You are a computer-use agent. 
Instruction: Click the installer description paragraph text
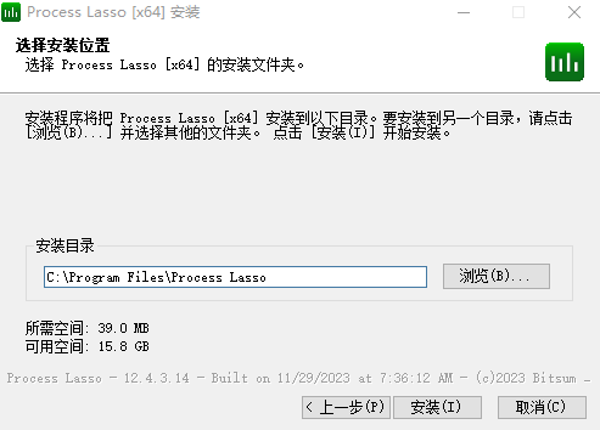pos(298,125)
